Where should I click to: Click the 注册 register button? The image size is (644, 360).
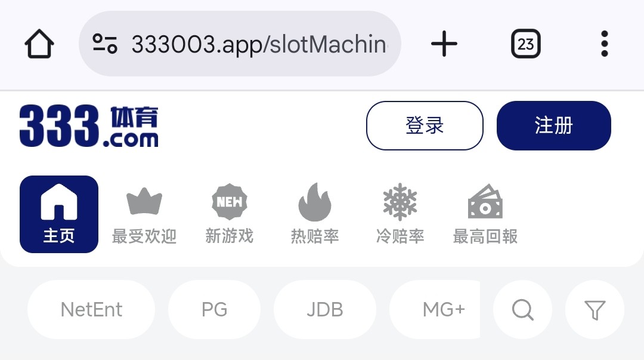point(553,125)
